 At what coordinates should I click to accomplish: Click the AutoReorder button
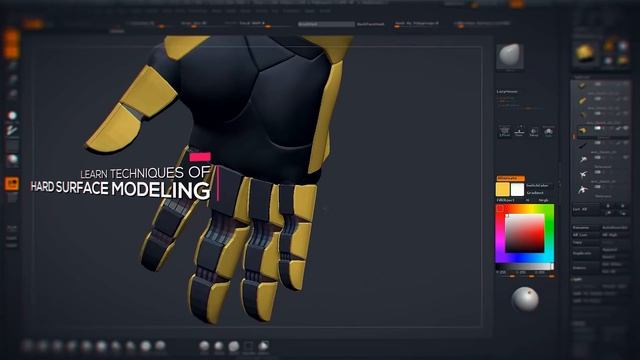pyautogui.click(x=615, y=227)
